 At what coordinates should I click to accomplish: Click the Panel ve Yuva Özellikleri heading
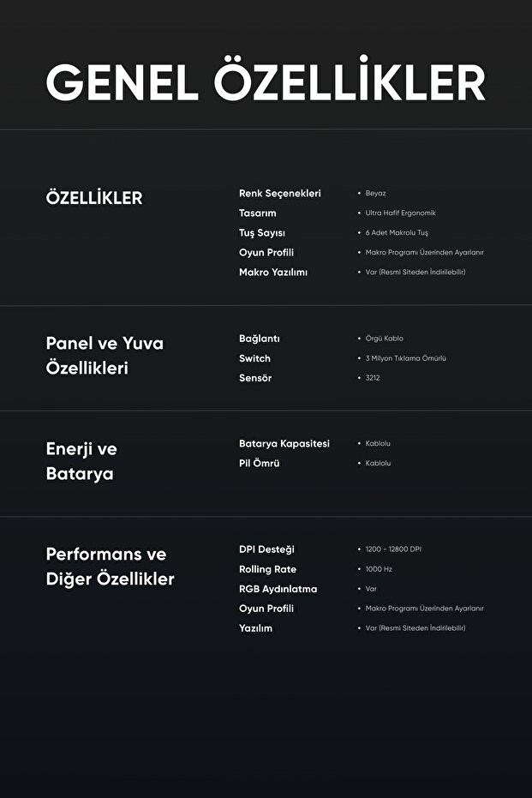(105, 355)
